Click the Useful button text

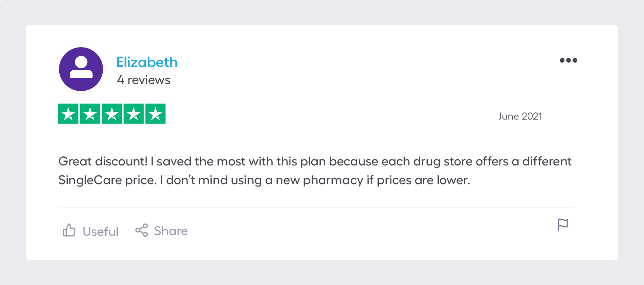tap(100, 231)
